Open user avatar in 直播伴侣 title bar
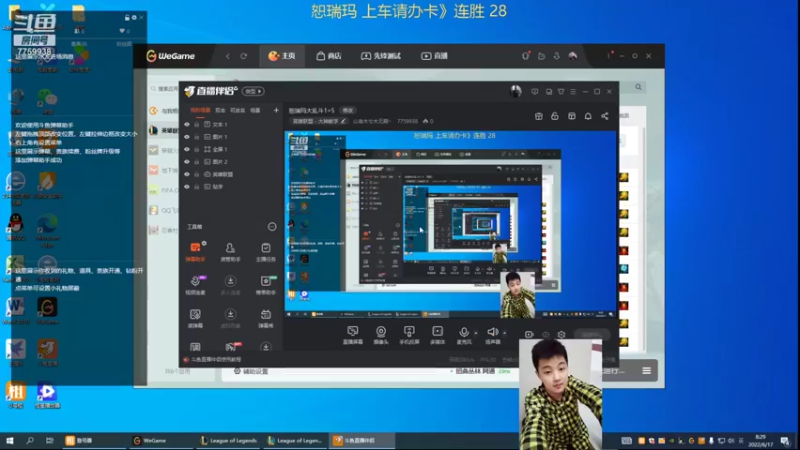 coord(515,91)
